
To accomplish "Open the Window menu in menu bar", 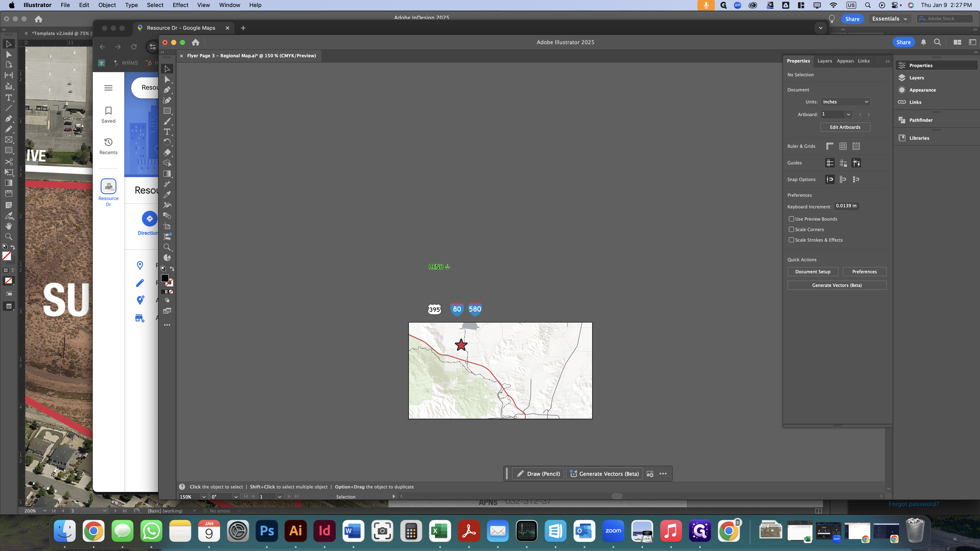I will (229, 5).
